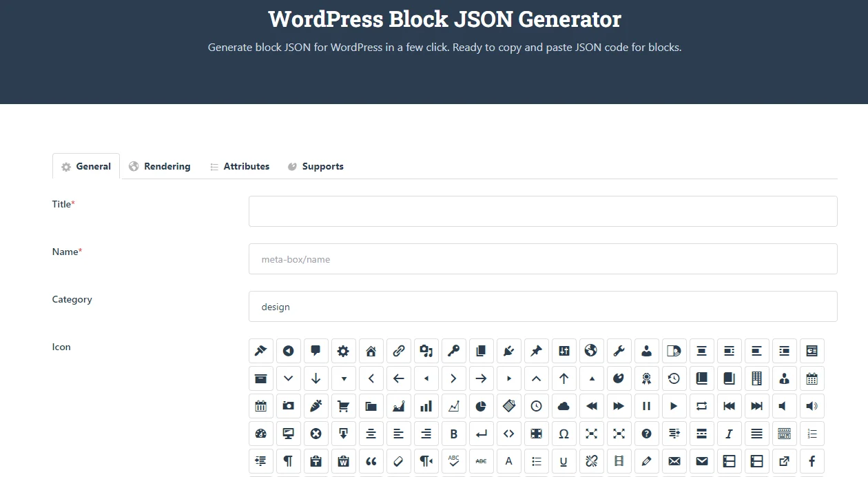This screenshot has width=868, height=477.
Task: Pick the Facebook f icon
Action: [812, 461]
